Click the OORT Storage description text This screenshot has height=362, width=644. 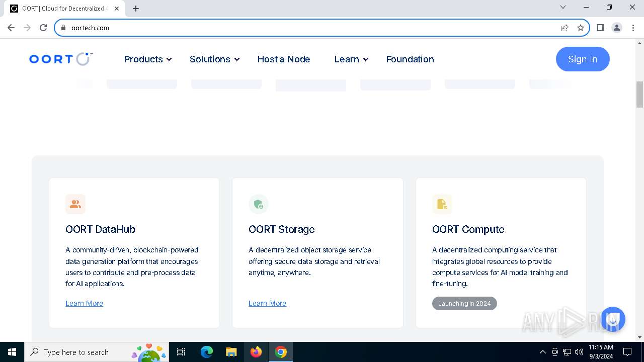pyautogui.click(x=314, y=261)
